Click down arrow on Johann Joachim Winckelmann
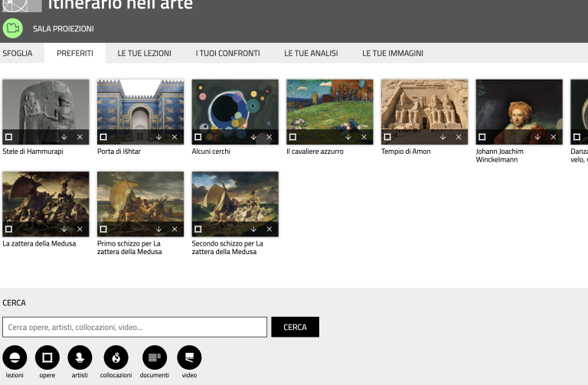Screen dimensions: 588x385 pyautogui.click(x=537, y=137)
